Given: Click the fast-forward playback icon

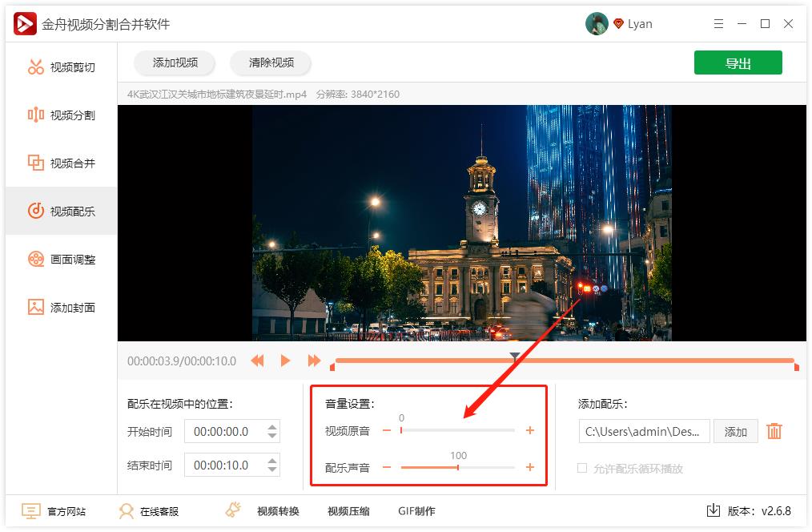Looking at the screenshot, I should (x=314, y=361).
